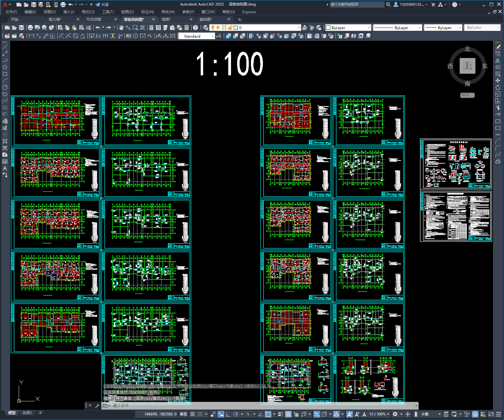Toggle drawing grid display in status bar
This screenshot has width=504, height=420.
193,414
